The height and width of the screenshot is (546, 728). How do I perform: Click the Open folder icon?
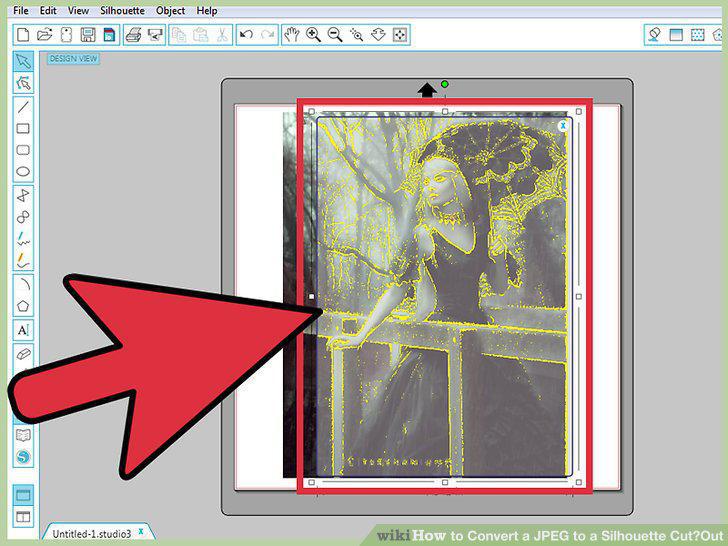(45, 35)
